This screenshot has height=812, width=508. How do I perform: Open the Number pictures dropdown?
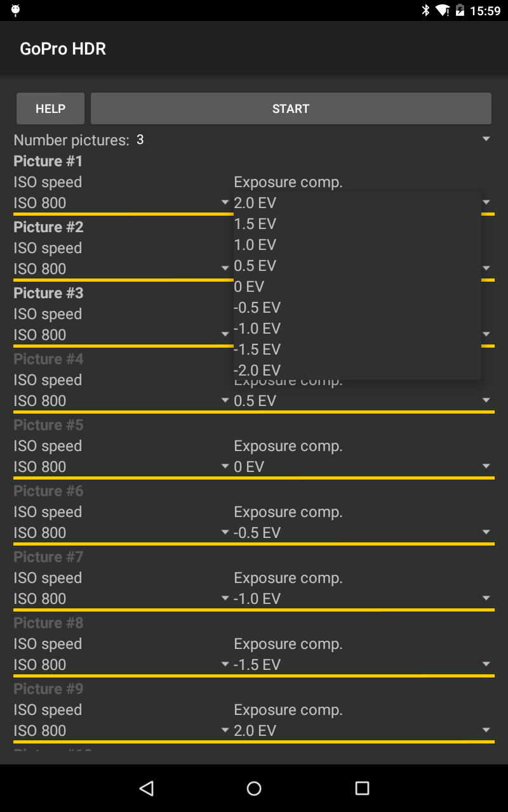[x=311, y=140]
